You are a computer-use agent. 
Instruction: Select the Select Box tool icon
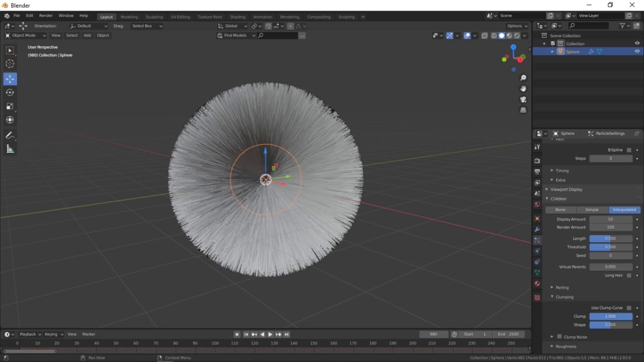pyautogui.click(x=10, y=50)
